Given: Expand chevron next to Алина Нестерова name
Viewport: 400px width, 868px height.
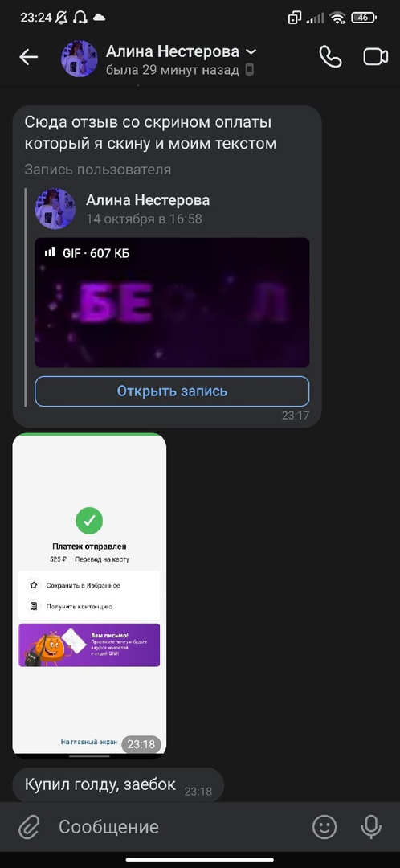Looking at the screenshot, I should [x=251, y=52].
